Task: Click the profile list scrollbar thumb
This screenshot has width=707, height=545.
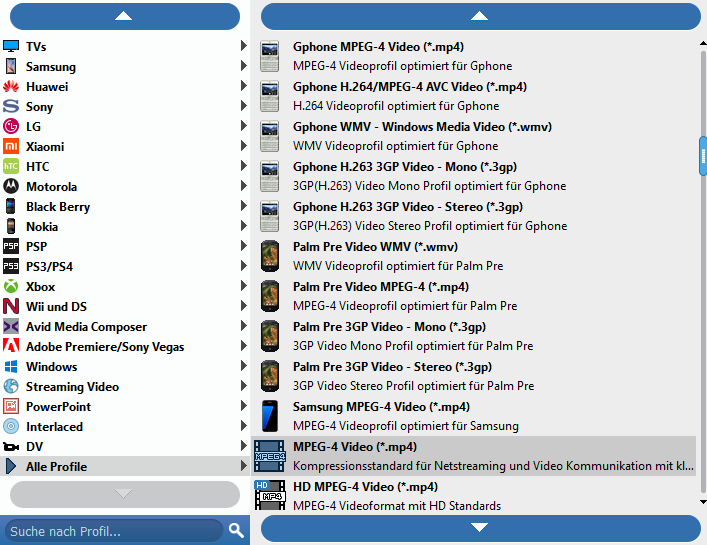Action: (x=703, y=156)
